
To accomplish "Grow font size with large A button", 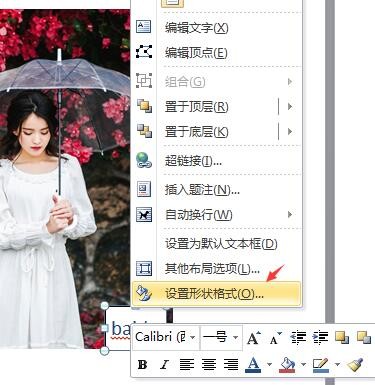I will click(254, 338).
